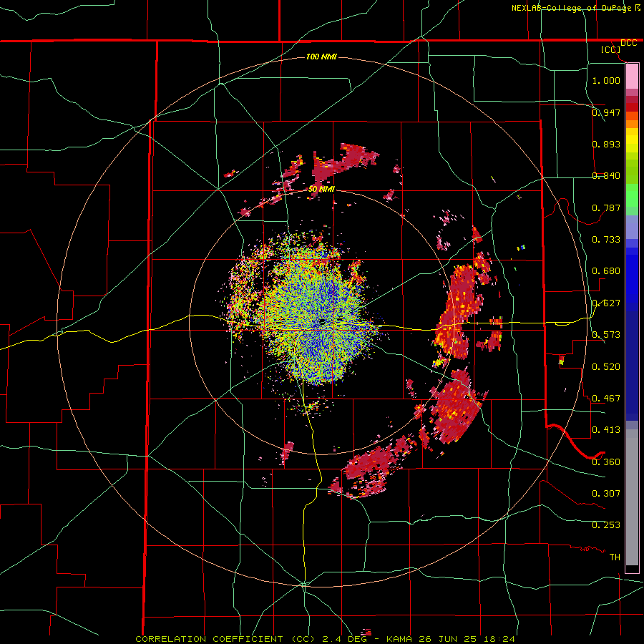Image resolution: width=644 pixels, height=644 pixels.
Task: Click the 0.360 scale value
Action: (x=606, y=462)
